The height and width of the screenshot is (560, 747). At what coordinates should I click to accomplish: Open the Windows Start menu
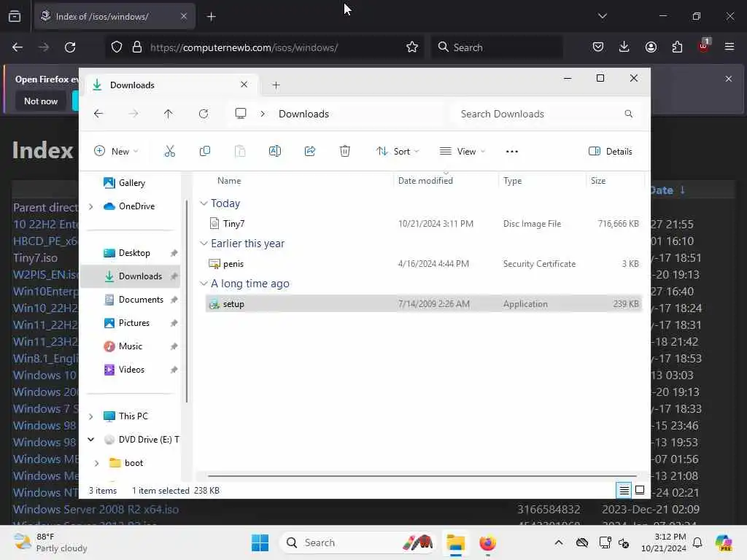260,542
